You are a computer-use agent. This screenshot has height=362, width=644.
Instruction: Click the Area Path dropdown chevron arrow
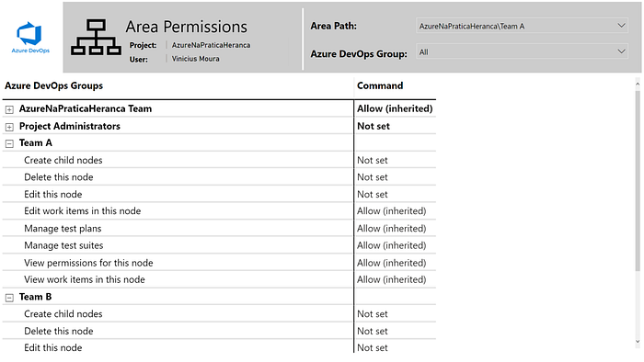click(621, 26)
